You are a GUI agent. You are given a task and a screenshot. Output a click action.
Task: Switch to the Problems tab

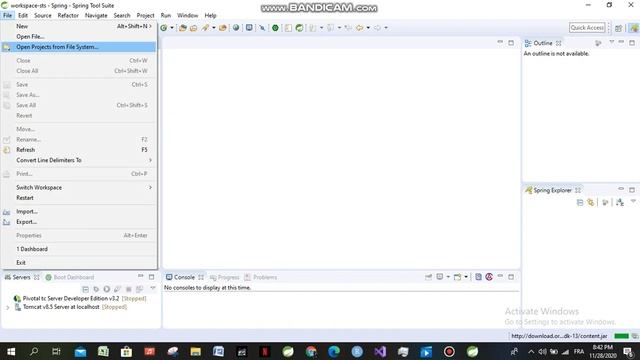point(261,277)
